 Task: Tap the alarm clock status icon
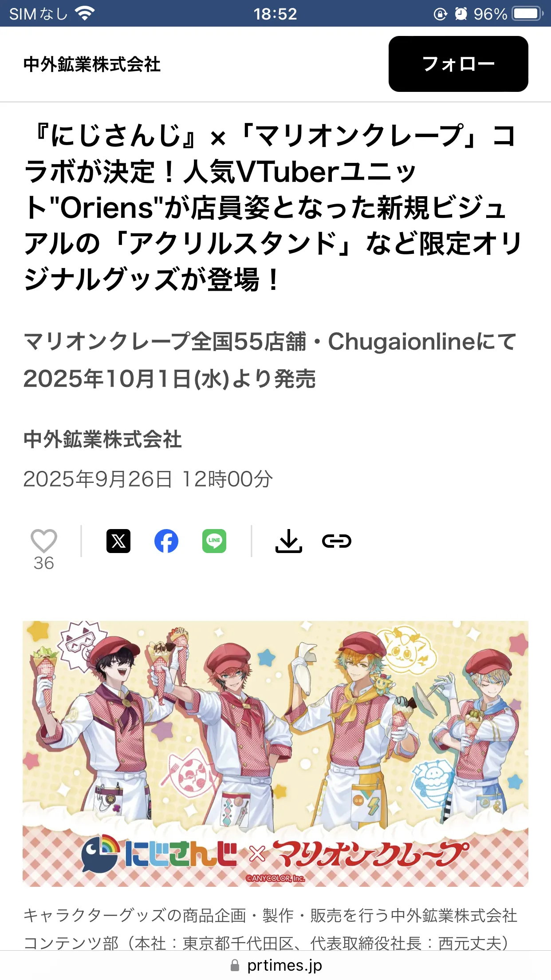click(461, 14)
